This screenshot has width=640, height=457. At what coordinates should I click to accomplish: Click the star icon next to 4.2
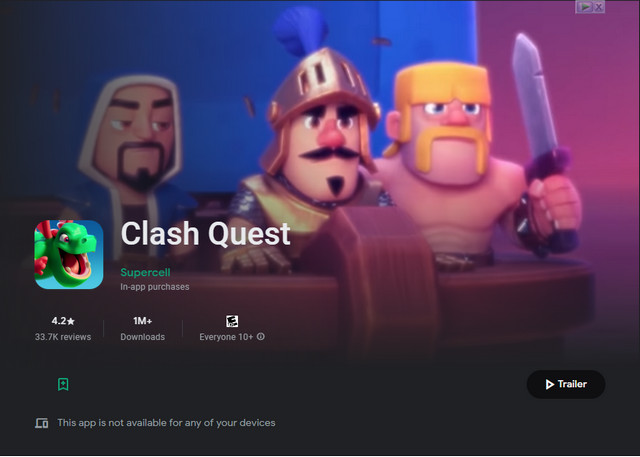coord(71,322)
